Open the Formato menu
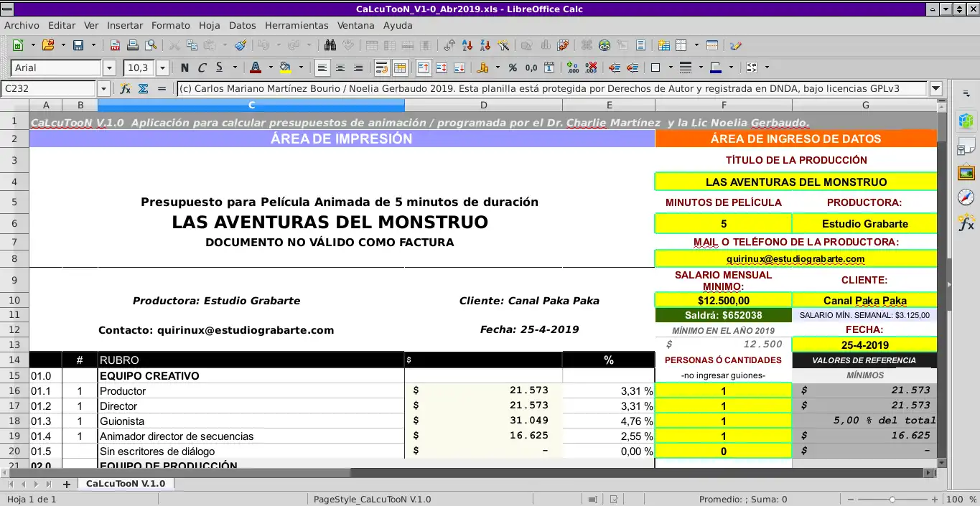This screenshot has width=980, height=506. tap(171, 25)
